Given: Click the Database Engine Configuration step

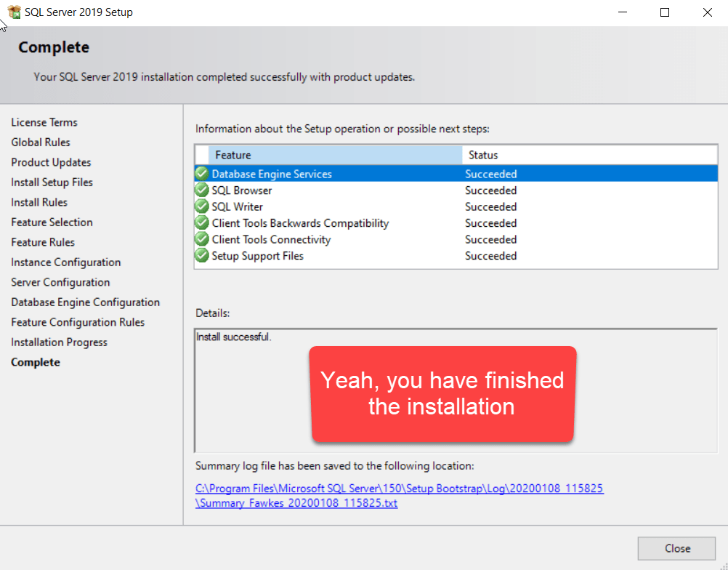Looking at the screenshot, I should click(86, 302).
